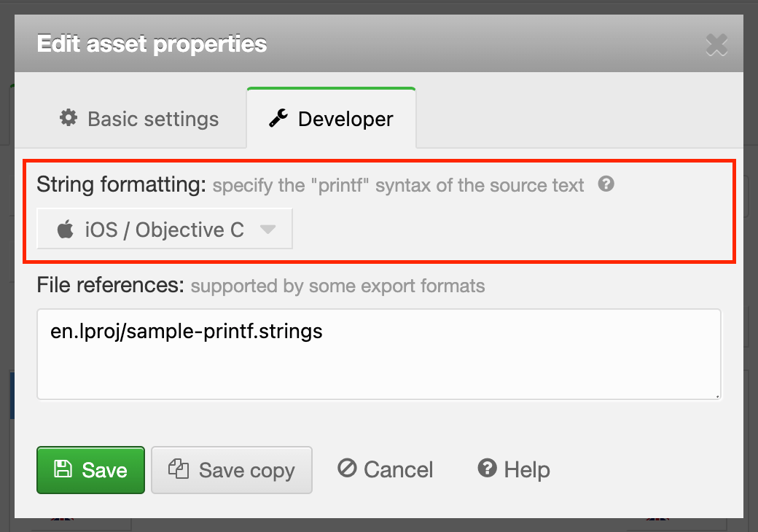Open the Help link
Screen dimensions: 758x532
click(514, 470)
